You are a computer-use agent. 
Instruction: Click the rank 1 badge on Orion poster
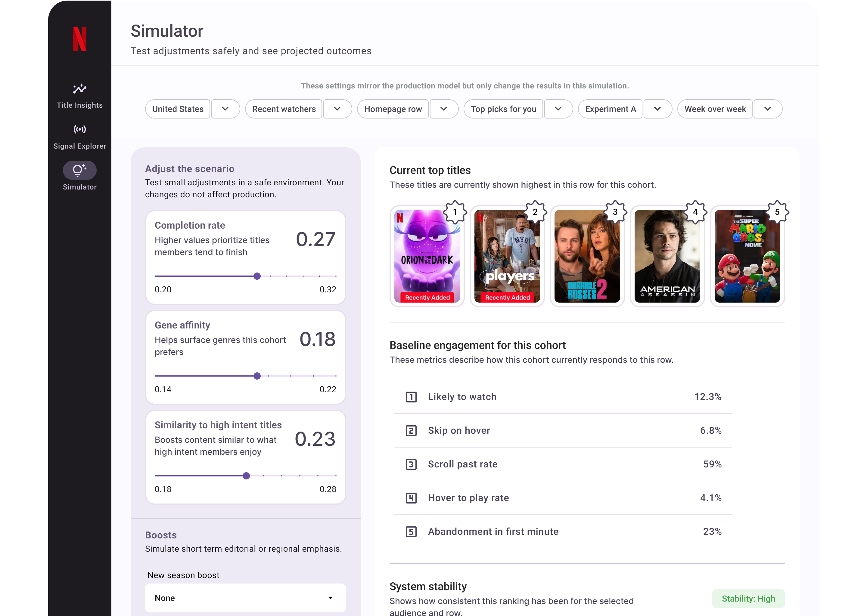[x=455, y=212]
